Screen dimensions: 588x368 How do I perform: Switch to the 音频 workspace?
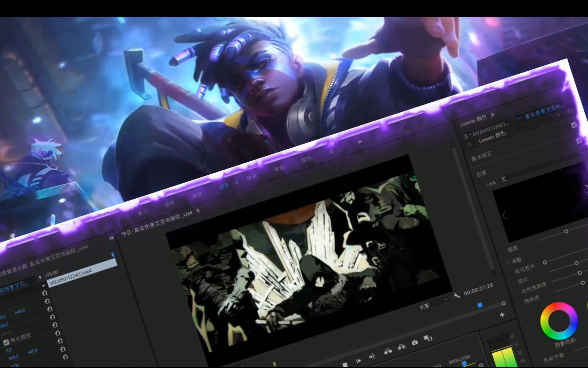click(x=279, y=168)
